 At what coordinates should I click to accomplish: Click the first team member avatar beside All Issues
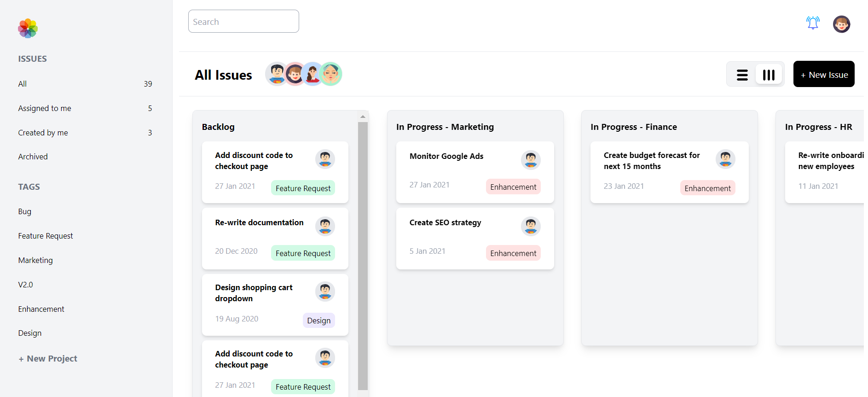click(x=276, y=74)
